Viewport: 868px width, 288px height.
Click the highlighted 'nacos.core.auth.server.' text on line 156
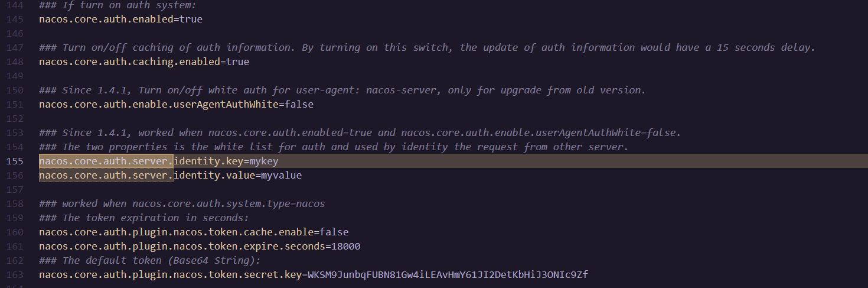(106, 175)
